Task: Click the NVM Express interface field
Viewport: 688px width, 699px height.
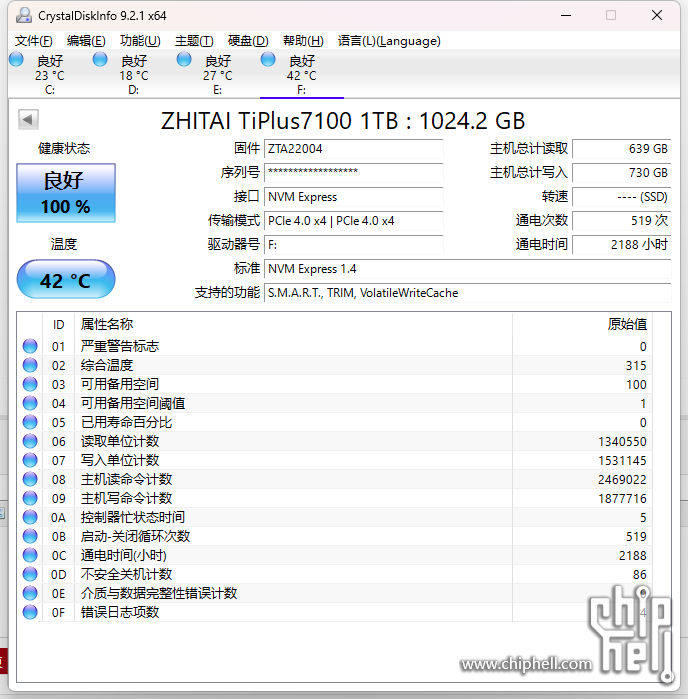Action: click(x=354, y=197)
